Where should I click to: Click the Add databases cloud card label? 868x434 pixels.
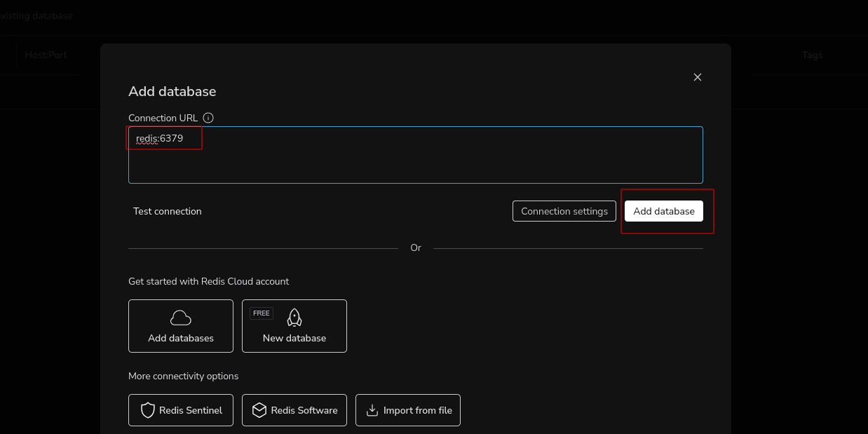(181, 338)
